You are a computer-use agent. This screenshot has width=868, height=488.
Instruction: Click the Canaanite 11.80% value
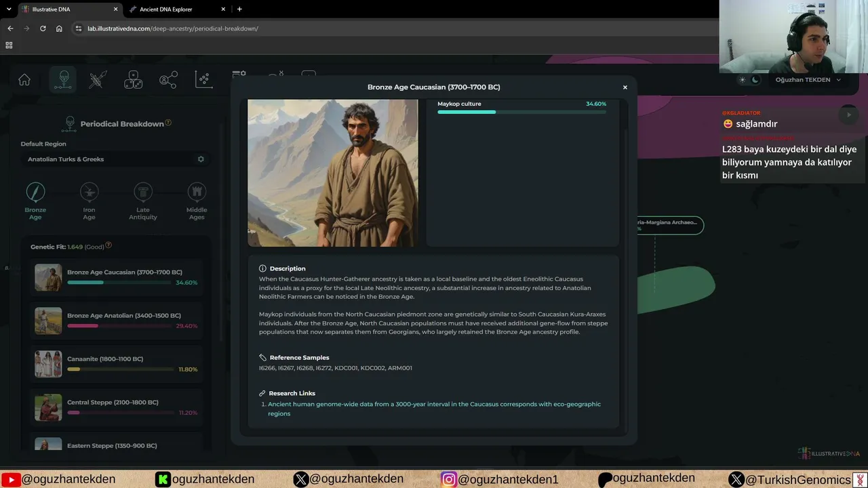click(x=188, y=369)
